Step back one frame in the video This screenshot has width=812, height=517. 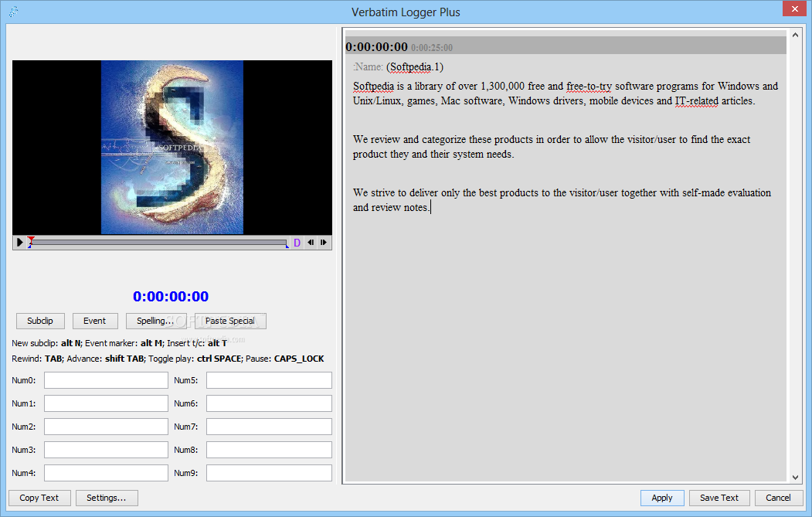coord(311,242)
